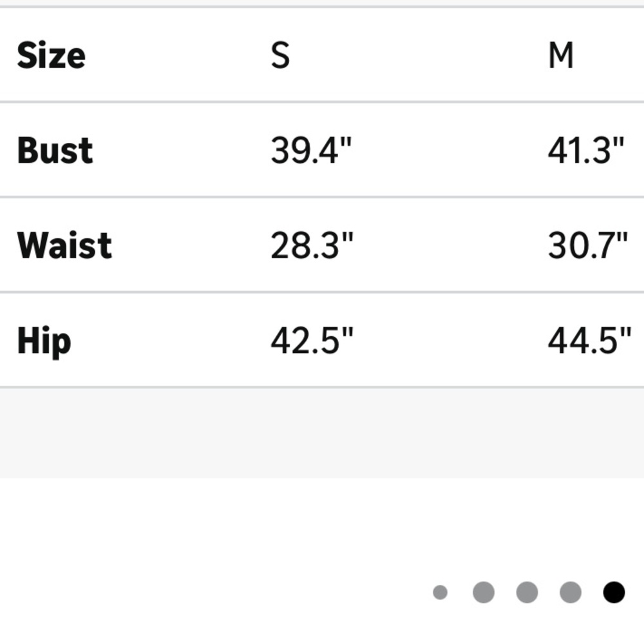Click the gray area beneath the size table

[322, 433]
